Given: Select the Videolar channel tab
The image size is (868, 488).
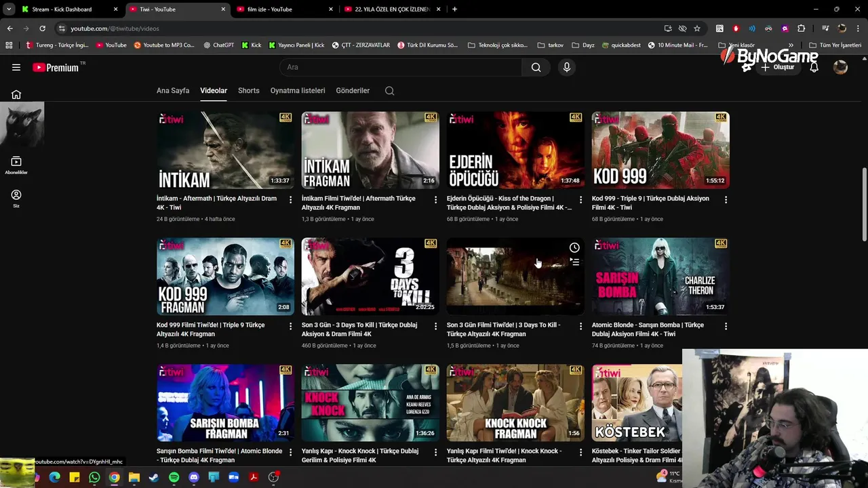Looking at the screenshot, I should 214,91.
